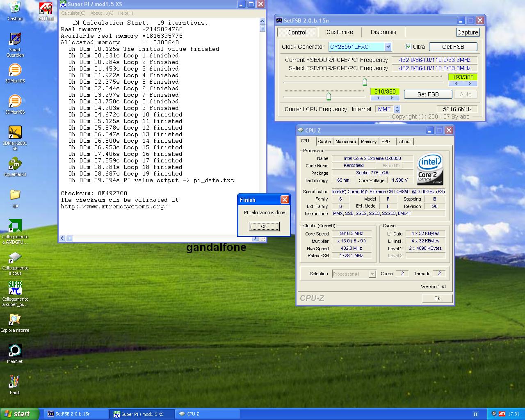Screen dimensions: 525x420
Task: Click right arrow under 193/380 value
Action: point(470,83)
